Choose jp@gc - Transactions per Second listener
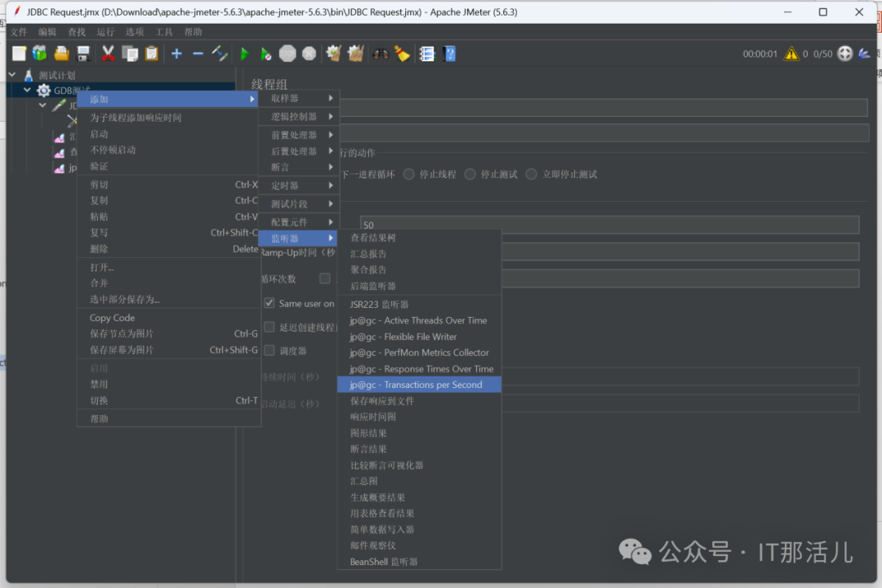The image size is (882, 588). coord(419,385)
